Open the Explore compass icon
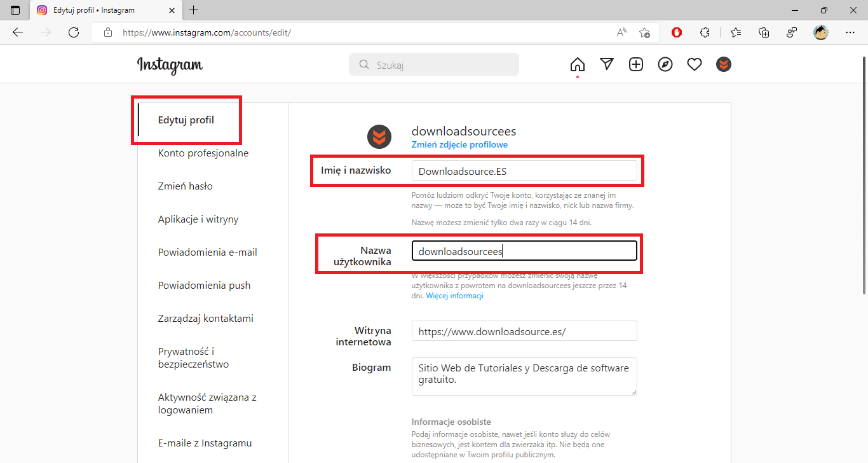 click(x=665, y=64)
